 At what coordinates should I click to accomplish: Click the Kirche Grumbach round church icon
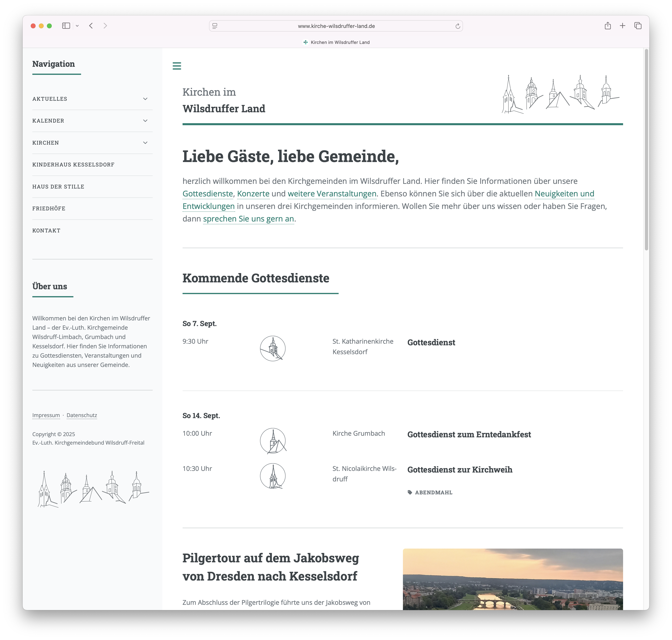point(272,441)
